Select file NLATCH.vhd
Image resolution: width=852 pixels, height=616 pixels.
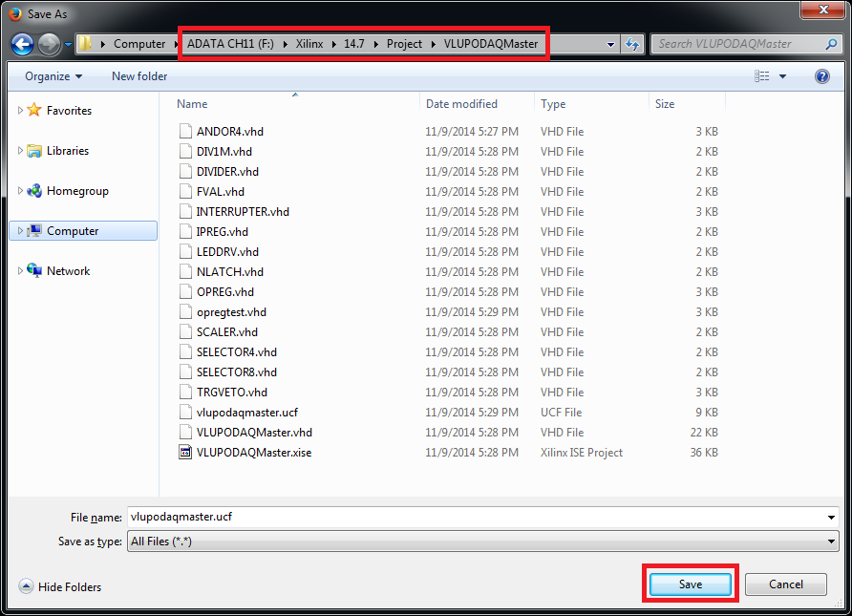tap(230, 272)
